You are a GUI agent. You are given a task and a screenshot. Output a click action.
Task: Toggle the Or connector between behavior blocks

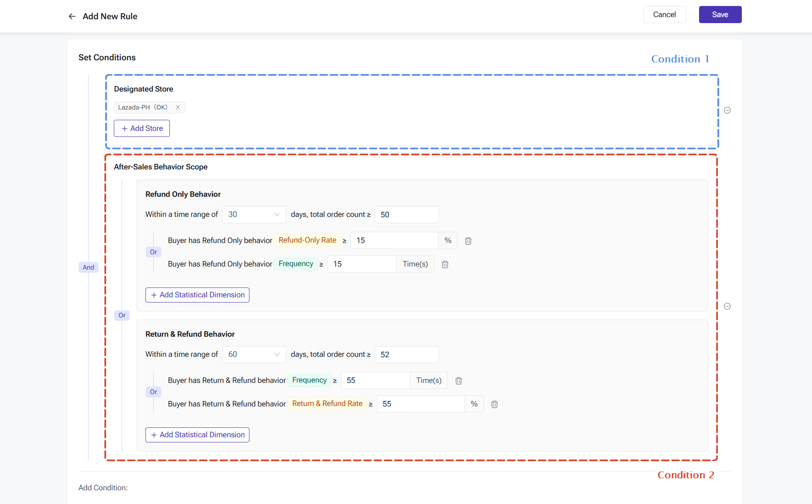pyautogui.click(x=122, y=315)
